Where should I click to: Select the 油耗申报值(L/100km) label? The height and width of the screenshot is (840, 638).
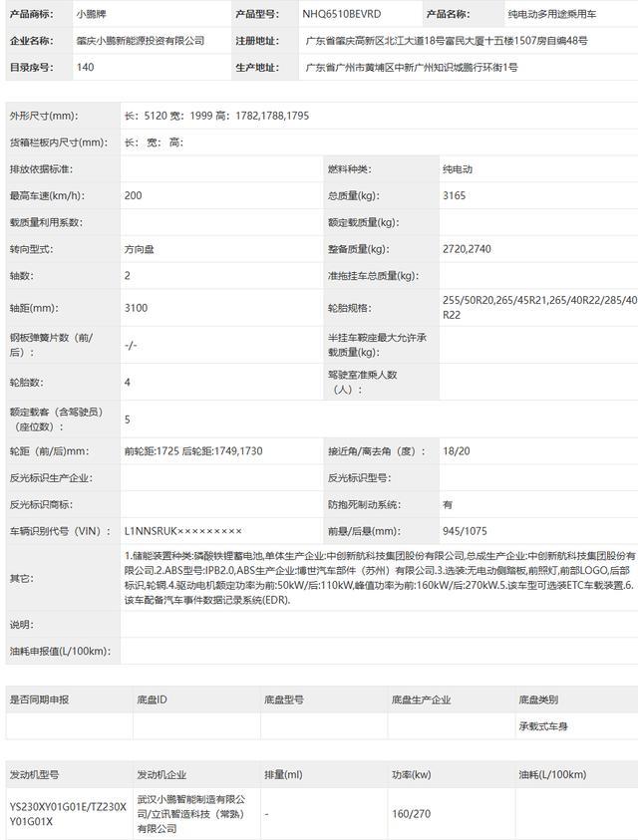(x=60, y=652)
